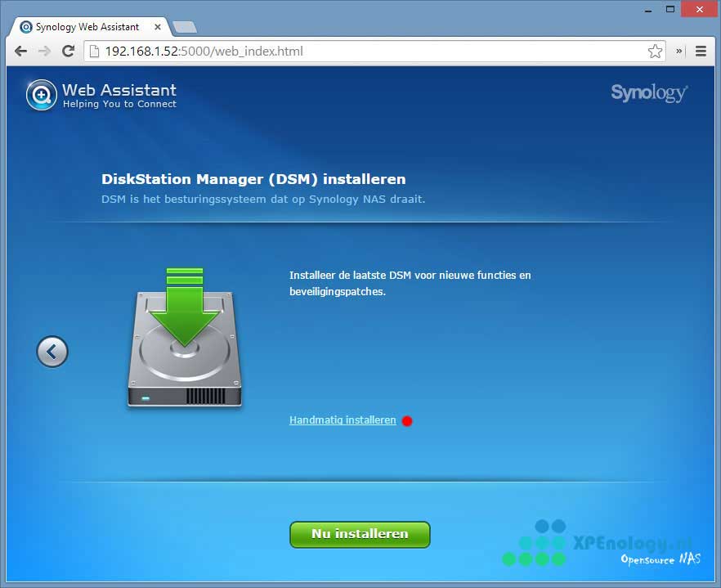Image resolution: width=721 pixels, height=588 pixels.
Task: Bookmark this page with the star icon
Action: pyautogui.click(x=655, y=52)
